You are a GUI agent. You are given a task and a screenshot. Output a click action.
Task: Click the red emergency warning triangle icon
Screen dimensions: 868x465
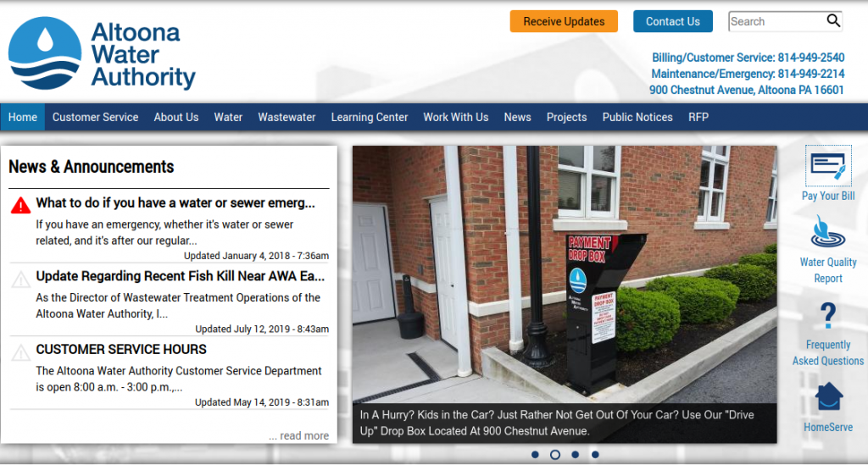20,205
